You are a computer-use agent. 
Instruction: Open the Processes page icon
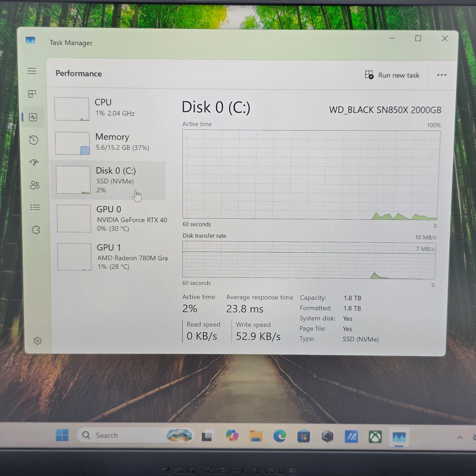[x=32, y=94]
